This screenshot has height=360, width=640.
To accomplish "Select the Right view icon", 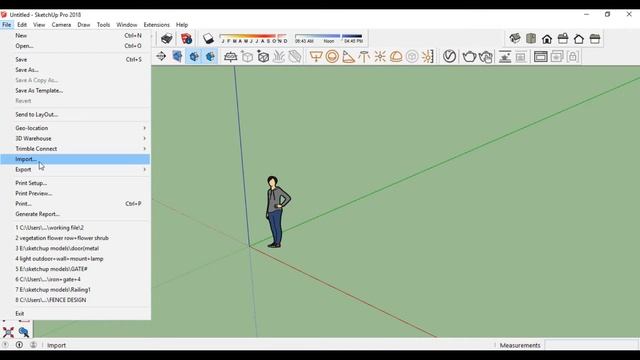I will click(x=563, y=39).
